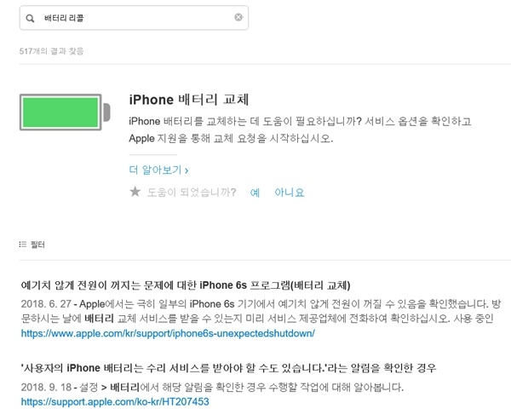
Task: Open the iphone6s-unexpectedshutdown URL link
Action: pos(168,333)
